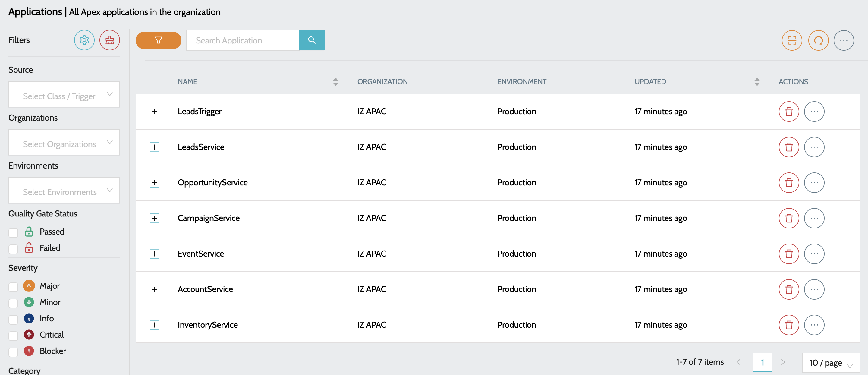Click the orange funnel filter button
The height and width of the screenshot is (375, 868).
[158, 40]
